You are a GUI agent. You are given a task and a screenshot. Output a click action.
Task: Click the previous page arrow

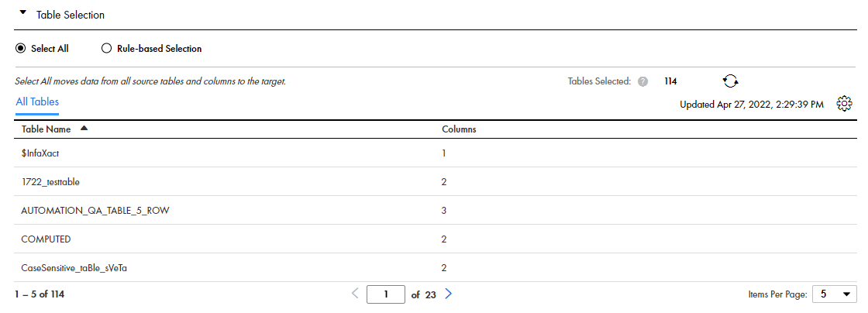point(356,294)
